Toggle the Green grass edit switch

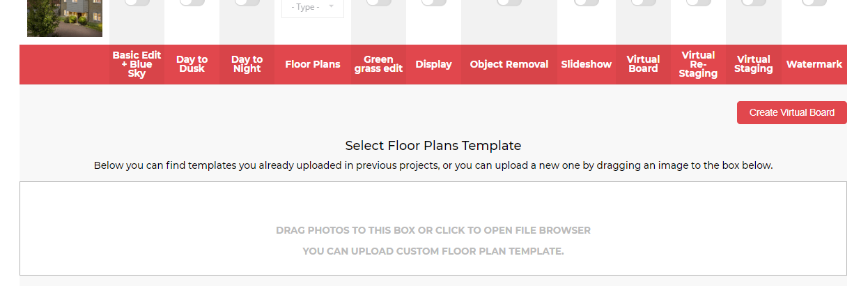click(378, 2)
